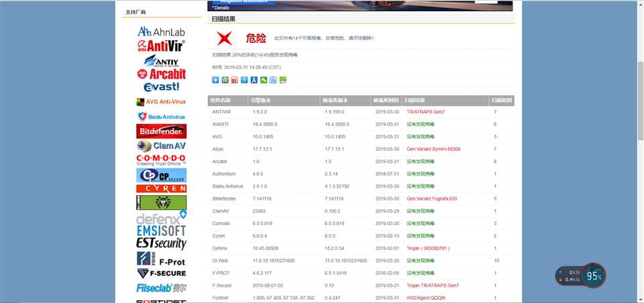Select the AVG Anti-Virus logo
This screenshot has height=303, width=644.
coord(161,102)
